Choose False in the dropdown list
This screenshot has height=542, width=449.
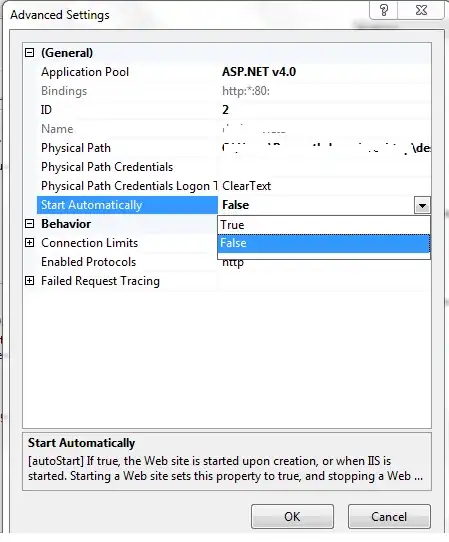coord(324,243)
